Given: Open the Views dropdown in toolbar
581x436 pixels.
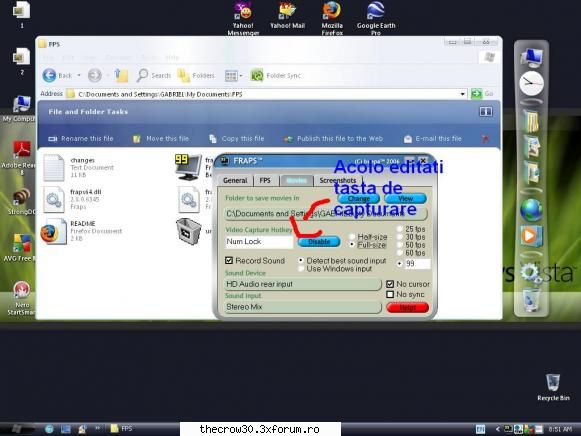Looking at the screenshot, I should pyautogui.click(x=233, y=76).
